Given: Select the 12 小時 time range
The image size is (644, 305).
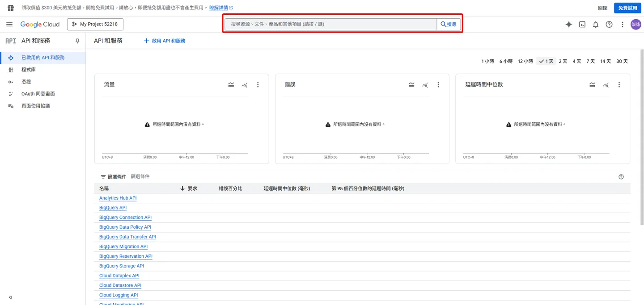Looking at the screenshot, I should coord(525,61).
